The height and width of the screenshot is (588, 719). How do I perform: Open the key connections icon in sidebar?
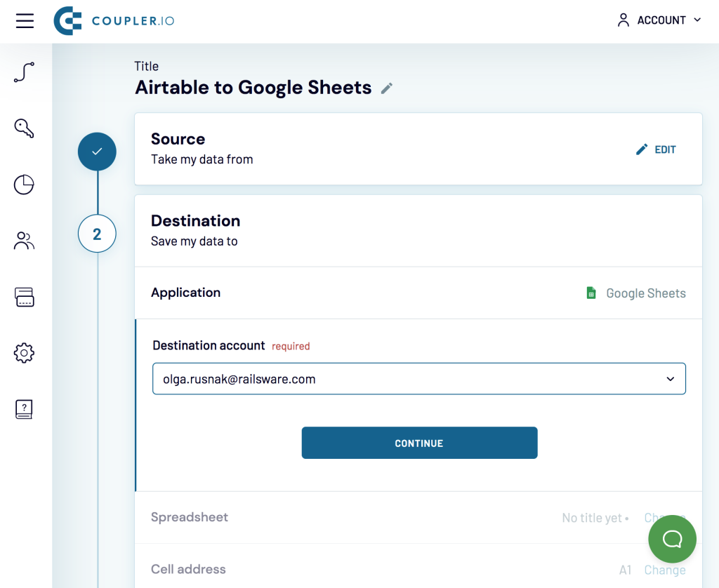pos(24,128)
